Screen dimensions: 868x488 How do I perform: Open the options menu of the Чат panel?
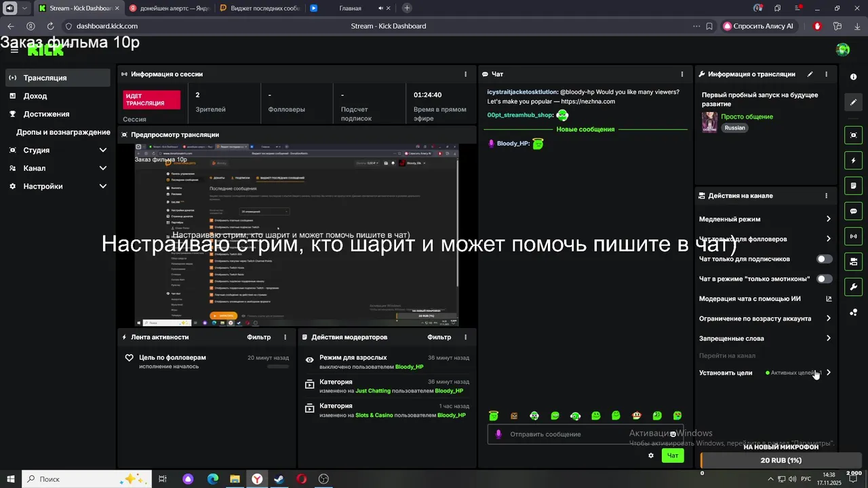coord(682,74)
